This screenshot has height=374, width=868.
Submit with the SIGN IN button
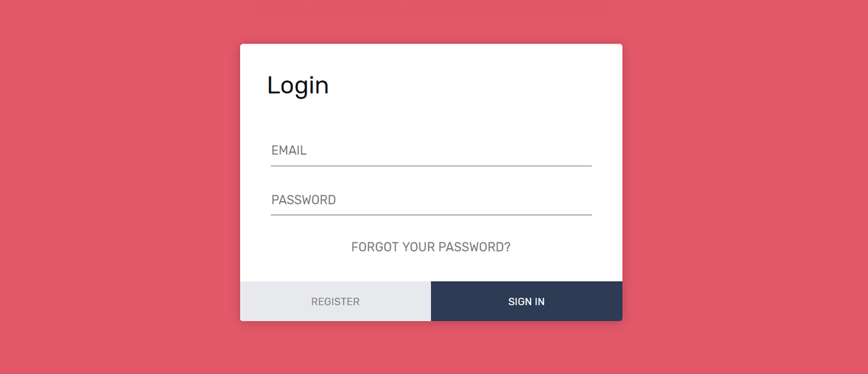point(527,302)
